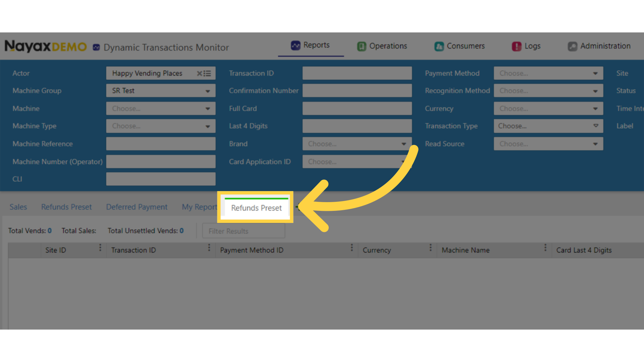Open Transaction ID column options menu

[x=209, y=248]
